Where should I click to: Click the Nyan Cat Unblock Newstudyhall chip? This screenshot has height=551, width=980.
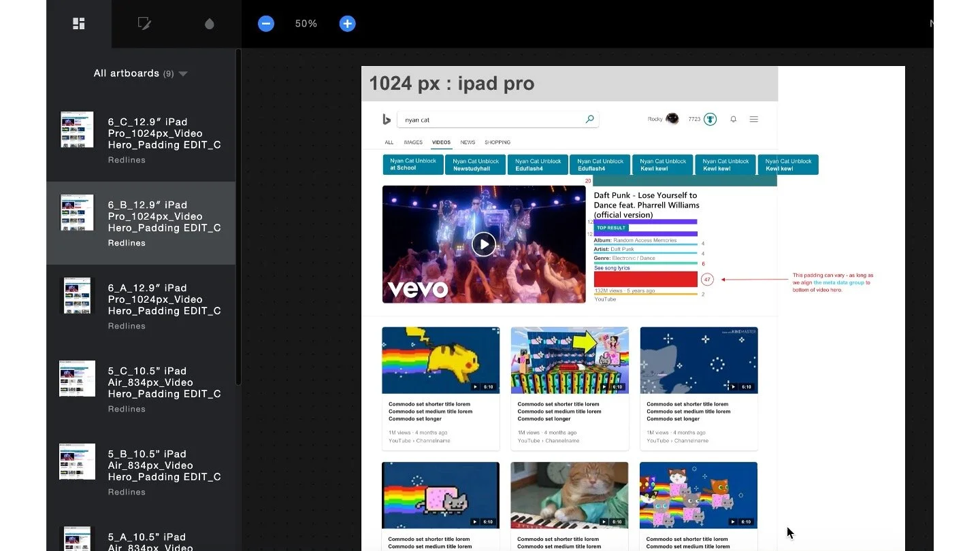[476, 165]
